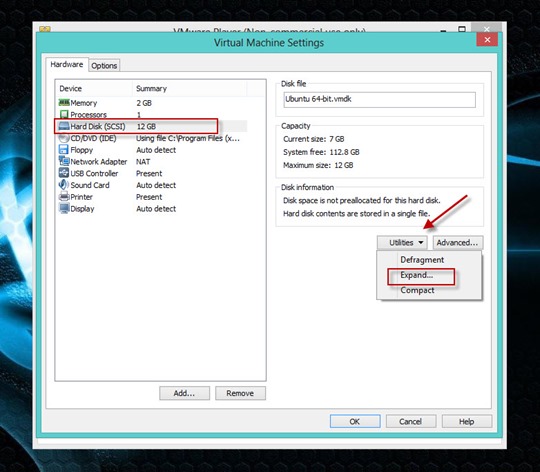The width and height of the screenshot is (540, 472).
Task: Click the Processors device icon
Action: (64, 114)
